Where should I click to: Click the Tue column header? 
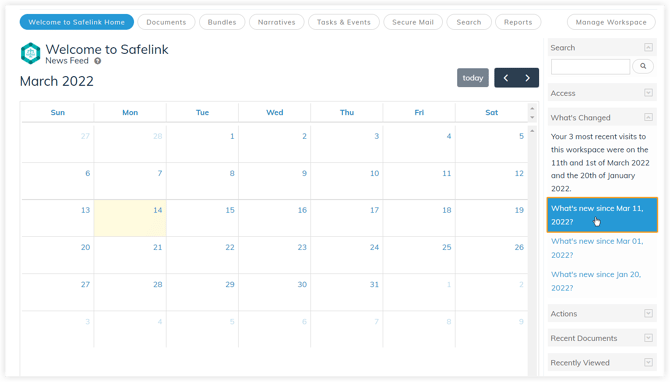202,112
